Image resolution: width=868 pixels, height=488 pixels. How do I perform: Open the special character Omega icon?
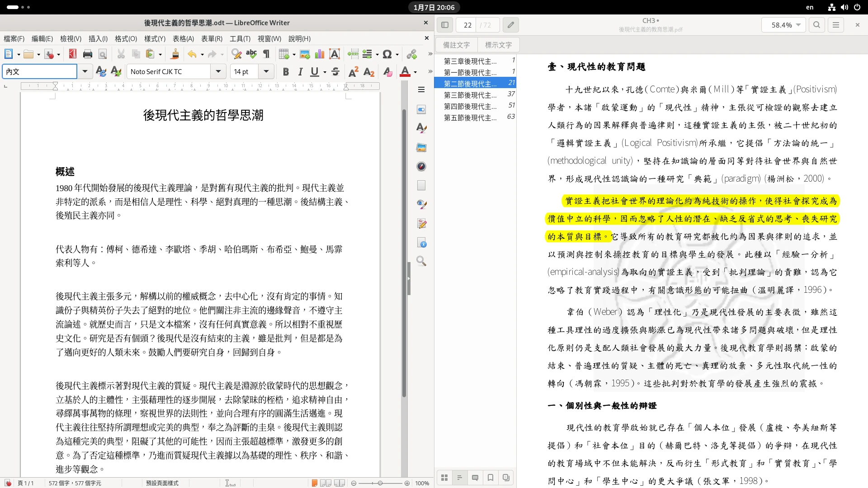tap(387, 54)
